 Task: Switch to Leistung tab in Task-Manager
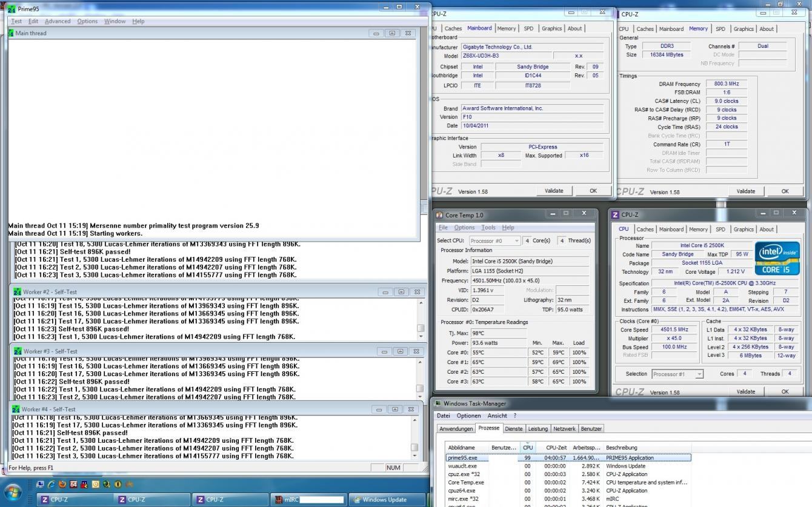(537, 429)
